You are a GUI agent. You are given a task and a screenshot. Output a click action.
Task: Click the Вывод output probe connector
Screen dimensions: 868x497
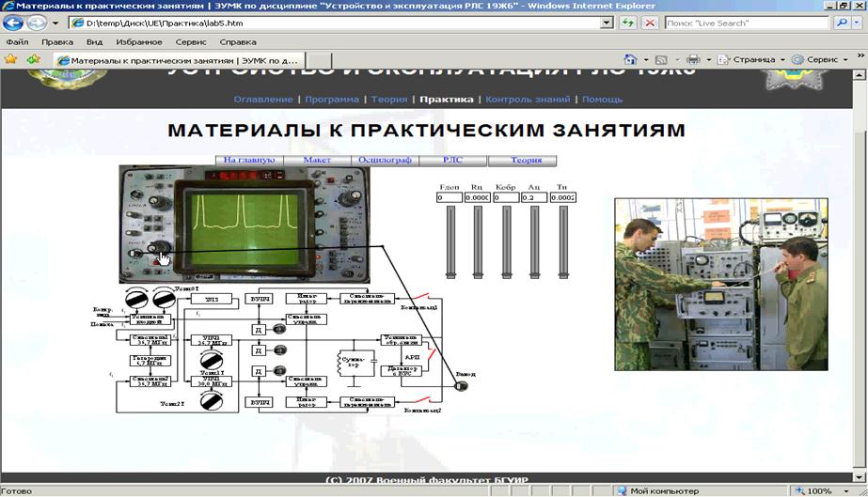[460, 385]
